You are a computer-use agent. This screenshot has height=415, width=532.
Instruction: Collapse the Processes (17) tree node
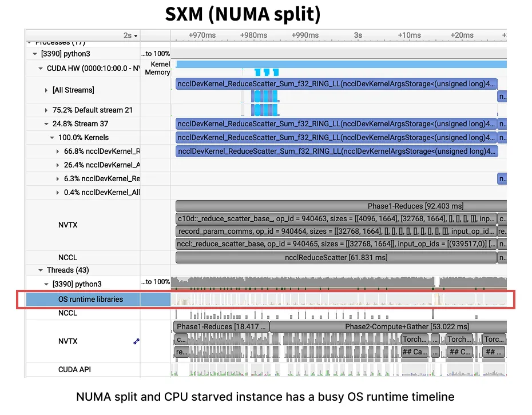(30, 42)
